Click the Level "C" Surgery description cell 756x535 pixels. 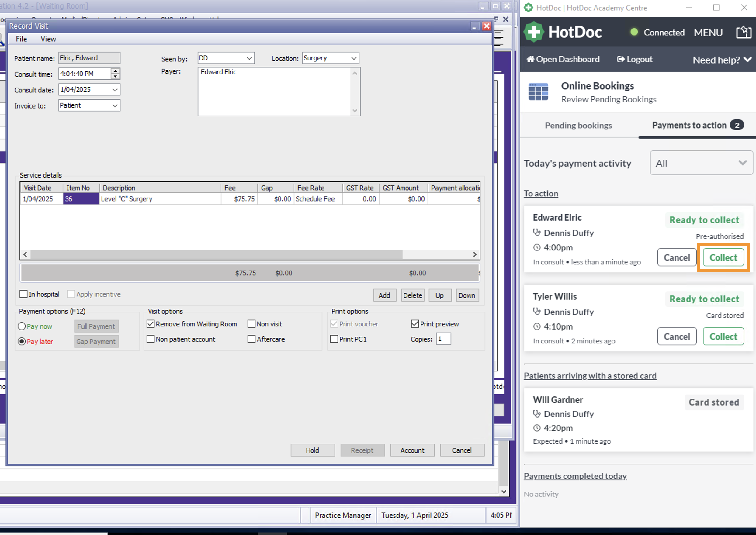[160, 198]
